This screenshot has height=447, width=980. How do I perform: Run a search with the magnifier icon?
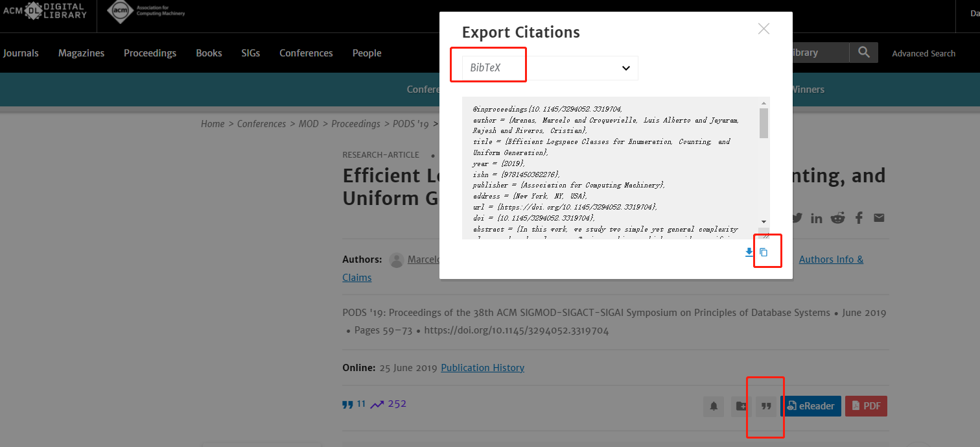[x=863, y=53]
